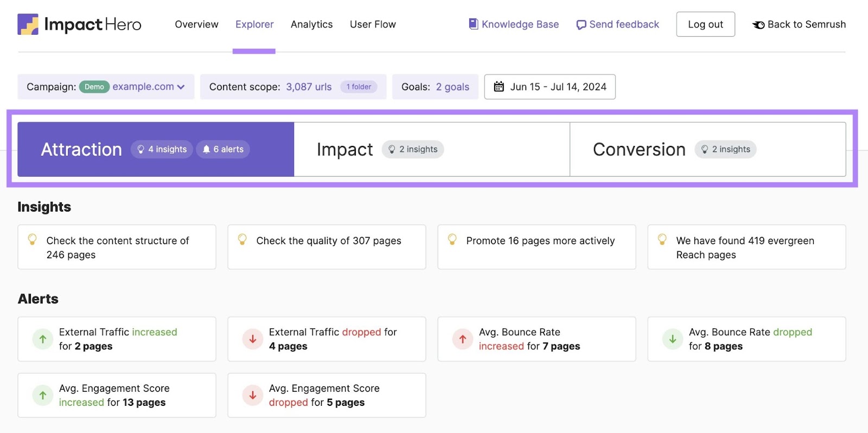Click the ImpactHero logo icon

pyautogui.click(x=28, y=24)
